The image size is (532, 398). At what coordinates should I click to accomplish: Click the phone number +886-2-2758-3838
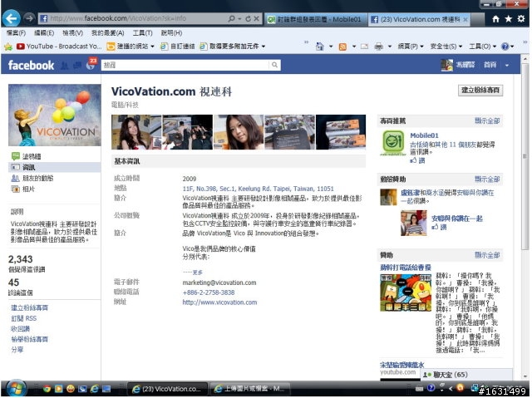(209, 292)
